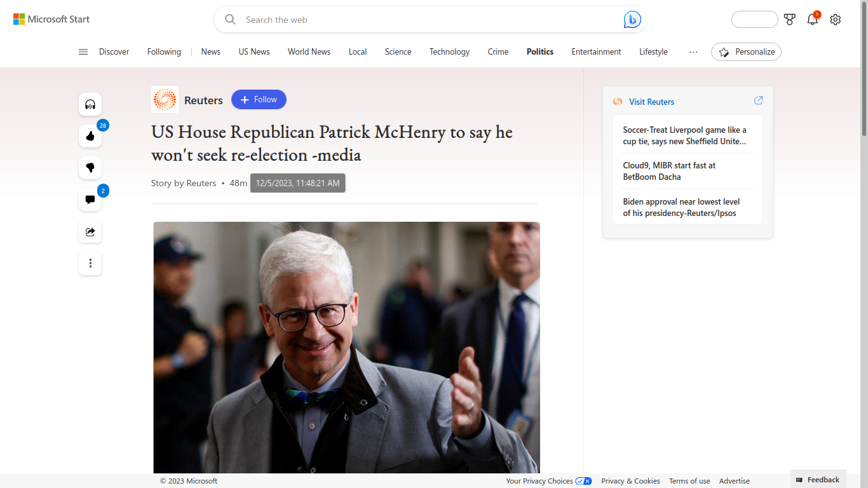Open more actions vertical dots
The image size is (868, 488).
[x=90, y=263]
